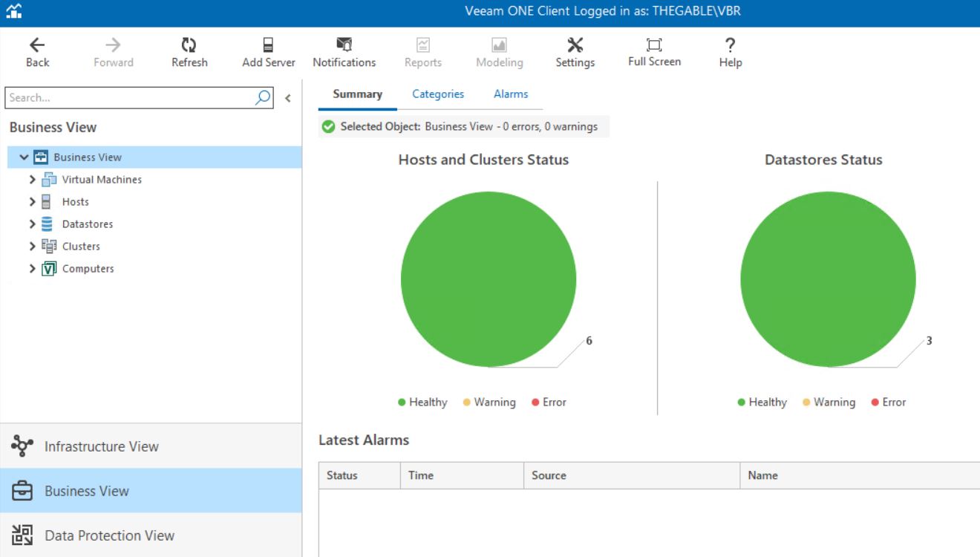This screenshot has width=980, height=557.
Task: Click Healthy legend dot under Datastores chart
Action: (x=741, y=402)
